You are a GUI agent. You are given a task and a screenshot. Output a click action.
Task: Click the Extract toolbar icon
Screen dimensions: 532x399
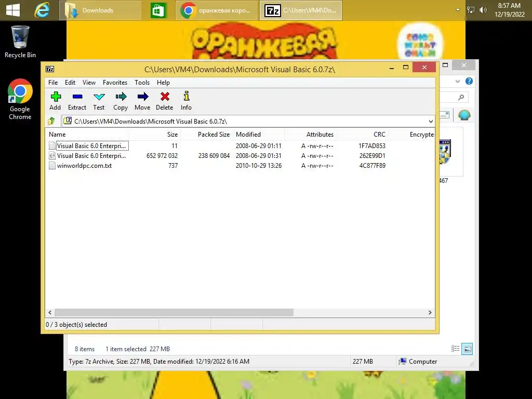pyautogui.click(x=77, y=101)
